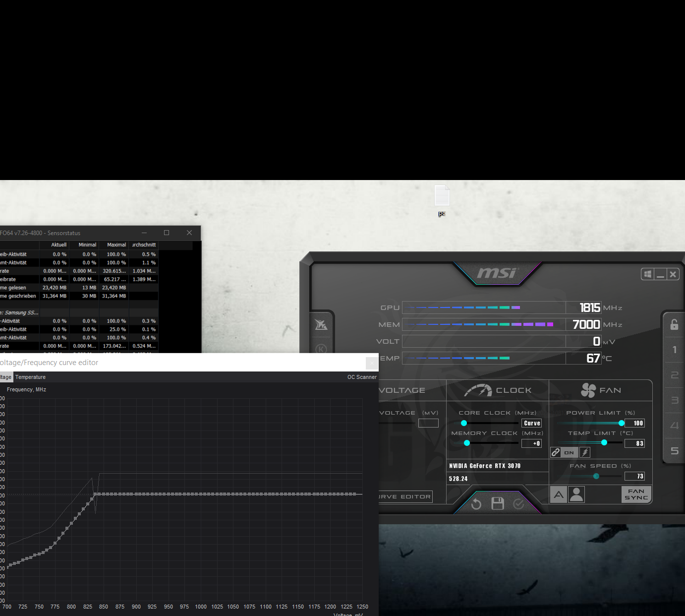Toggle the profile lock padlock icon
The image size is (685, 616).
pyautogui.click(x=674, y=325)
